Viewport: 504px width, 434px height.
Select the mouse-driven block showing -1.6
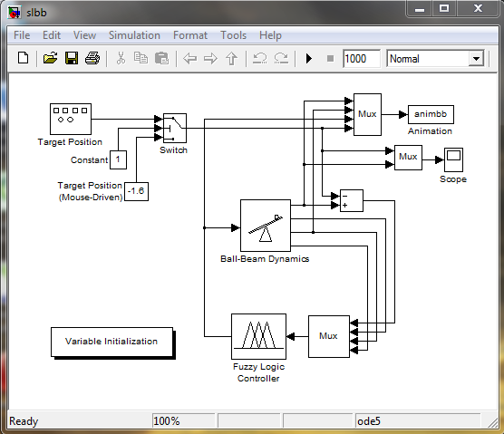pyautogui.click(x=136, y=191)
